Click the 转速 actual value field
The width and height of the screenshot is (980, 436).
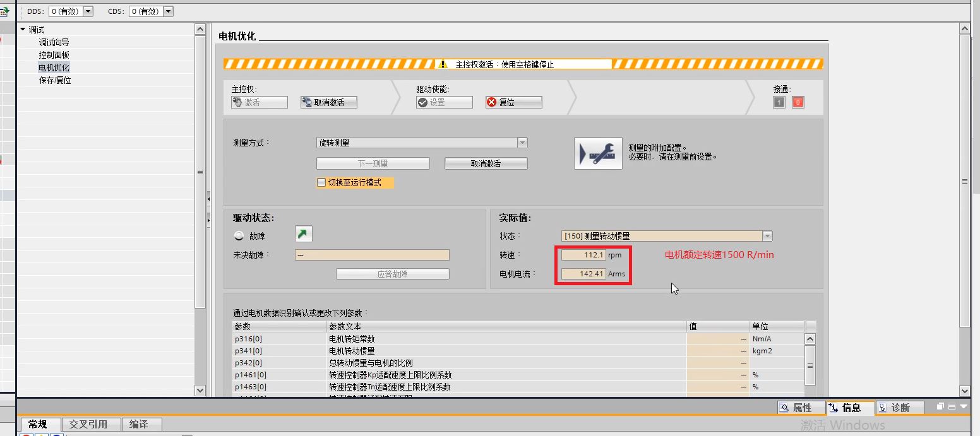click(583, 255)
